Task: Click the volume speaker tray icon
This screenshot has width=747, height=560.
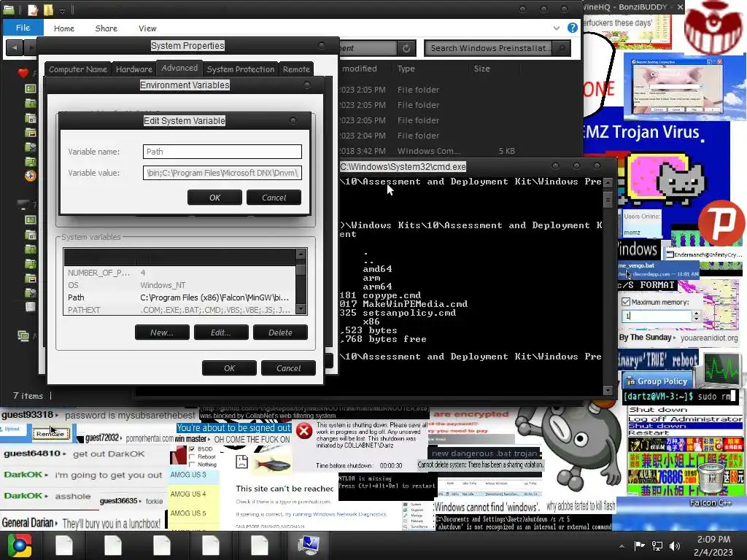Action: (675, 546)
